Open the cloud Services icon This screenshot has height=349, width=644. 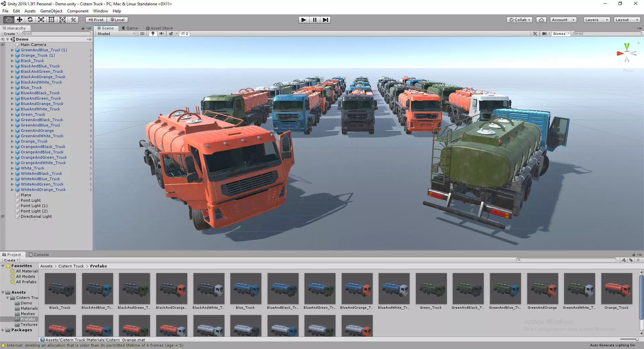click(541, 20)
